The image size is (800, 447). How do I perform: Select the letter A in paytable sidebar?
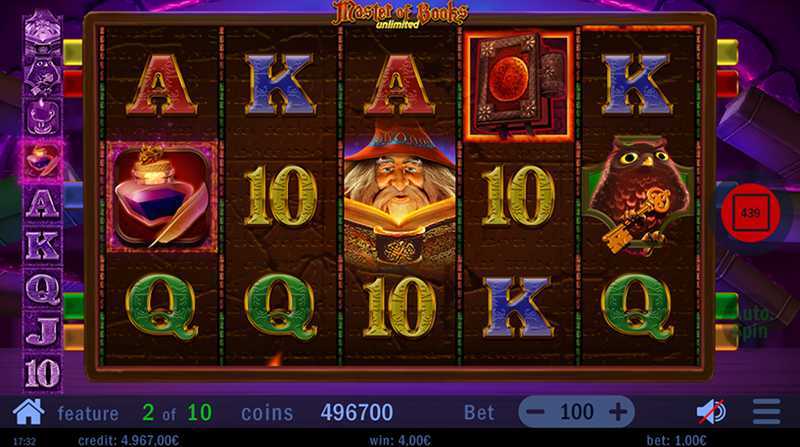tap(43, 204)
